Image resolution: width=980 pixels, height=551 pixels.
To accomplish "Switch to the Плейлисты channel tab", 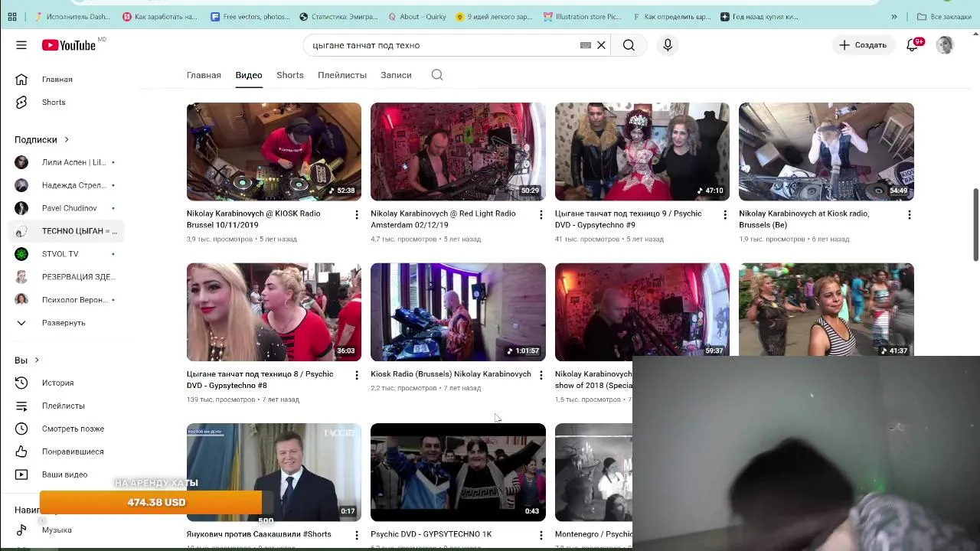I will point(342,75).
